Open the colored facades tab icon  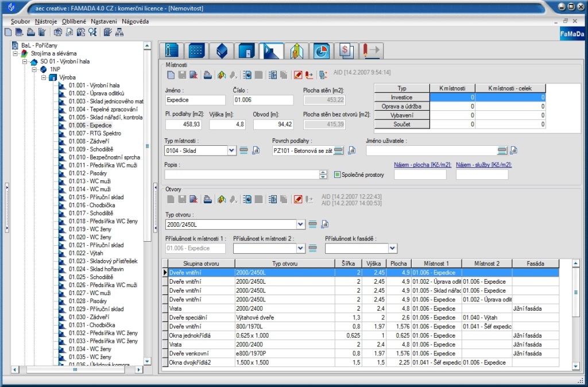(x=296, y=51)
